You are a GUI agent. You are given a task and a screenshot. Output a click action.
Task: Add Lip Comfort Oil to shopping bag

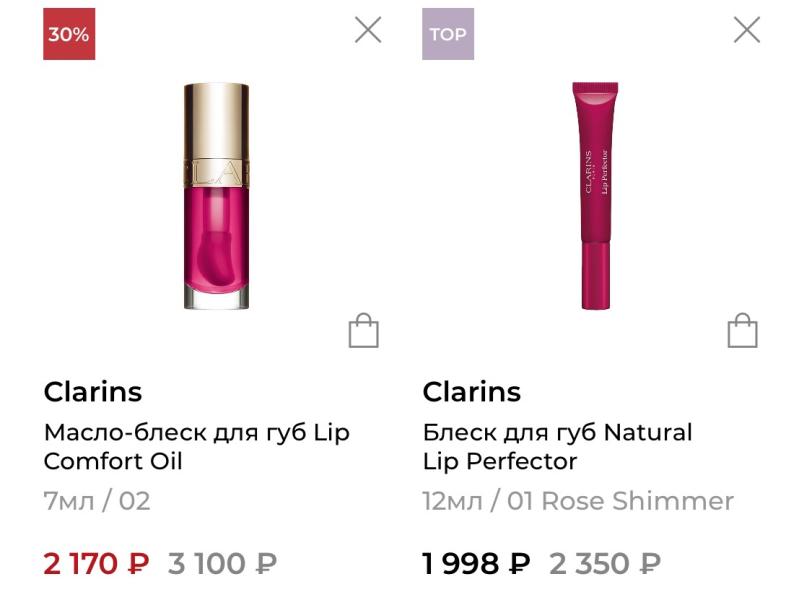[x=364, y=331]
